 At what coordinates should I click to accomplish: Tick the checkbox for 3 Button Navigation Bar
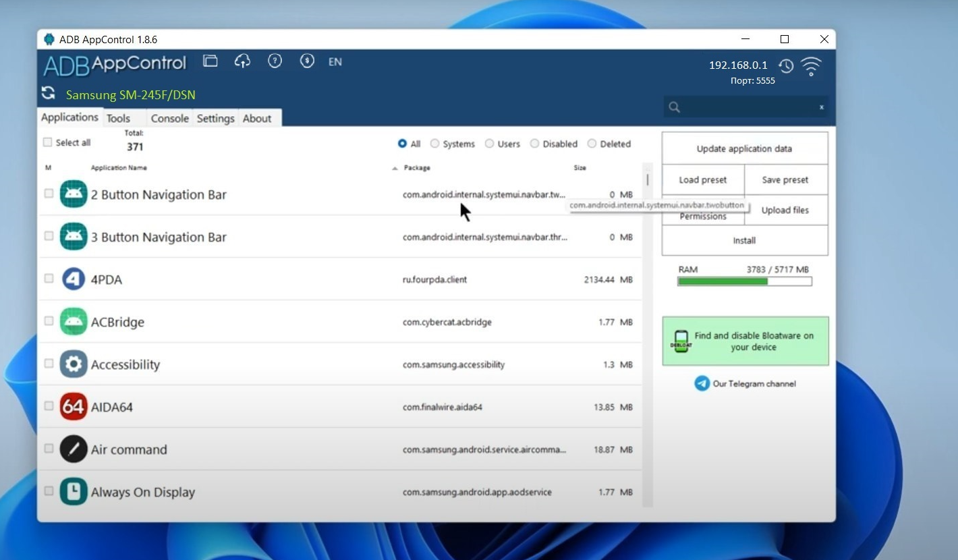click(x=49, y=236)
